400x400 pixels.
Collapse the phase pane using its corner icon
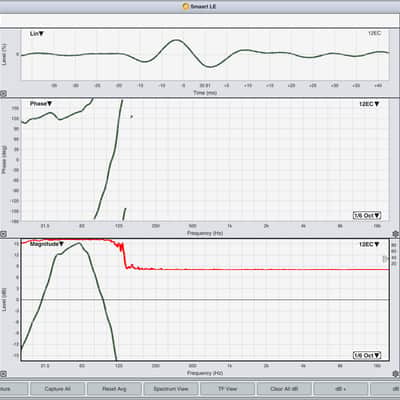tap(3, 234)
